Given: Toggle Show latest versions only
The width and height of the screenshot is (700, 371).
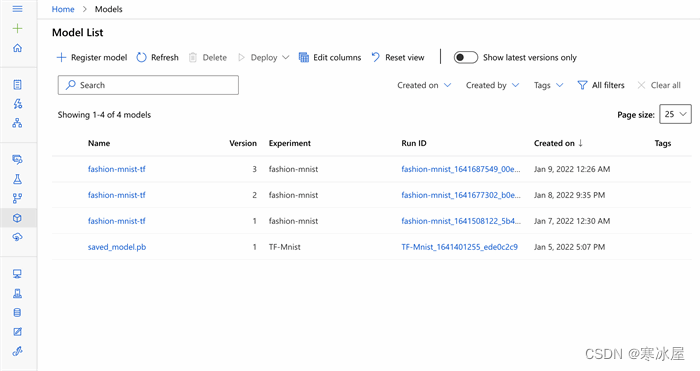Looking at the screenshot, I should (466, 58).
